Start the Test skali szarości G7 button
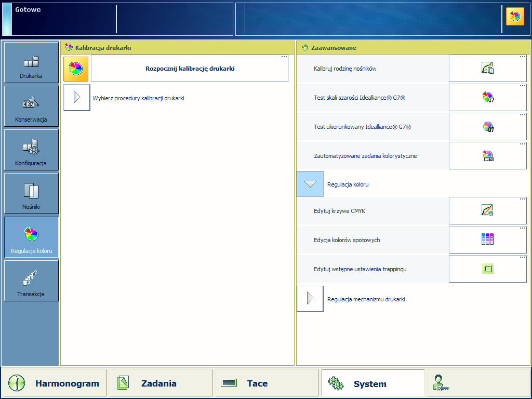 coord(487,97)
